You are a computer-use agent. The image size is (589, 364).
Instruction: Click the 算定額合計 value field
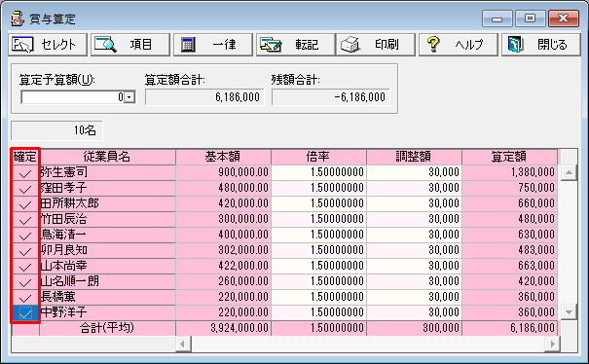204,97
